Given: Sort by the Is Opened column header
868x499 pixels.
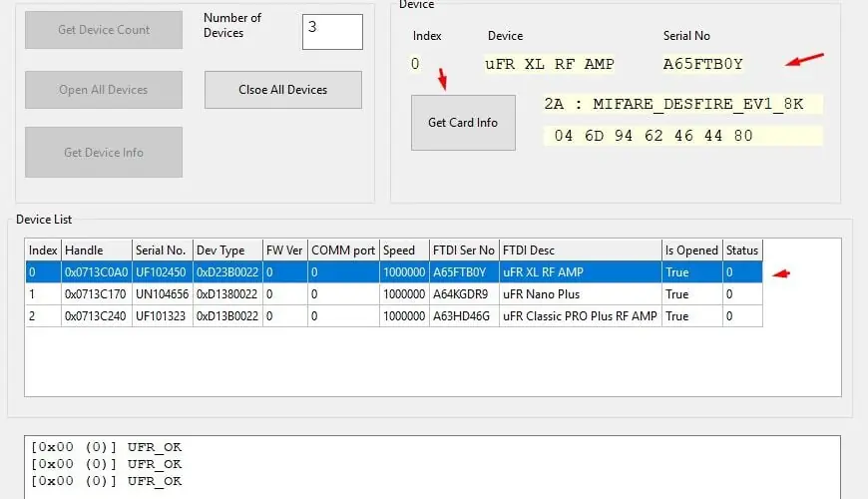Looking at the screenshot, I should pos(692,250).
